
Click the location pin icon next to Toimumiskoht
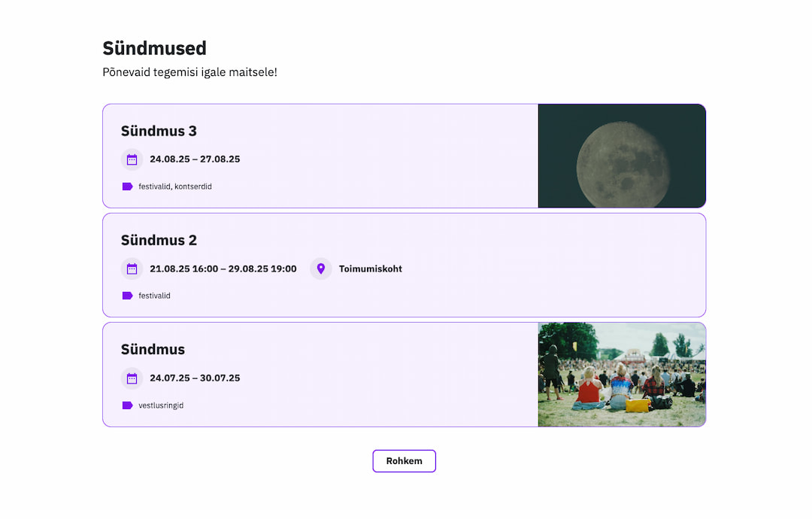click(x=321, y=269)
